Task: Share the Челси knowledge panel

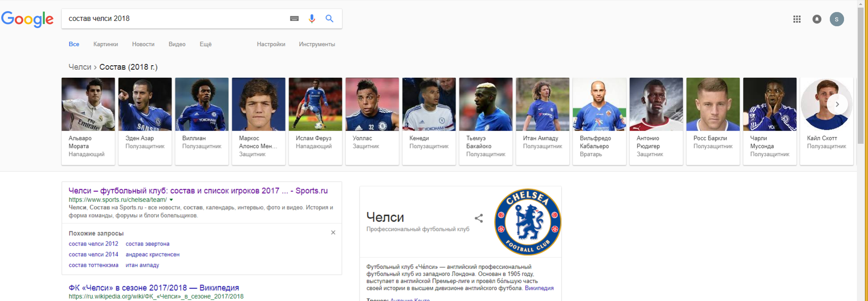Action: point(479,218)
